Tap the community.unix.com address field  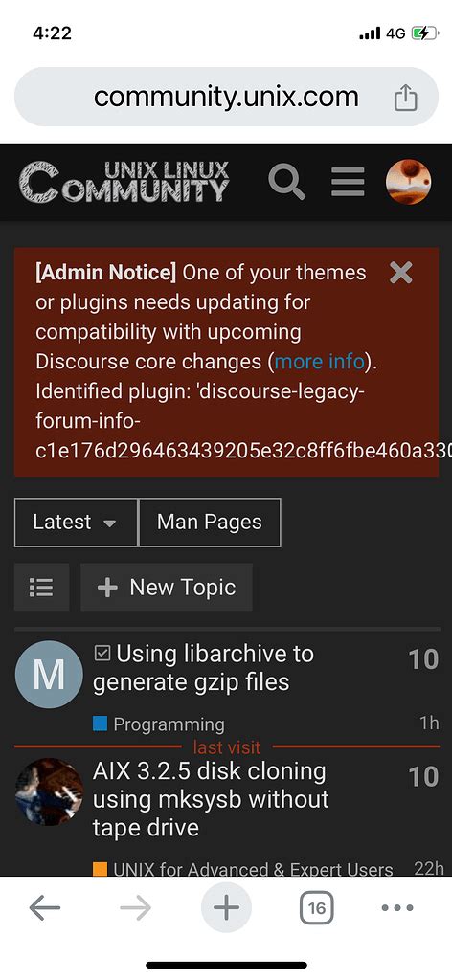(226, 97)
